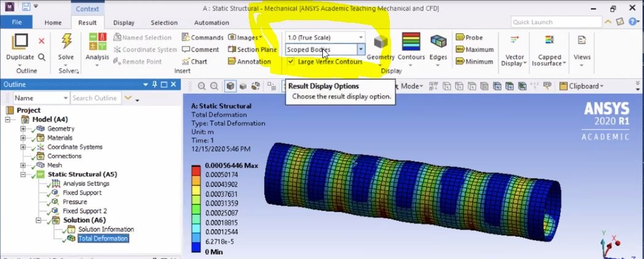The height and width of the screenshot is (259, 644).
Task: Toggle the Large Vertex Contours checkbox
Action: coord(291,61)
